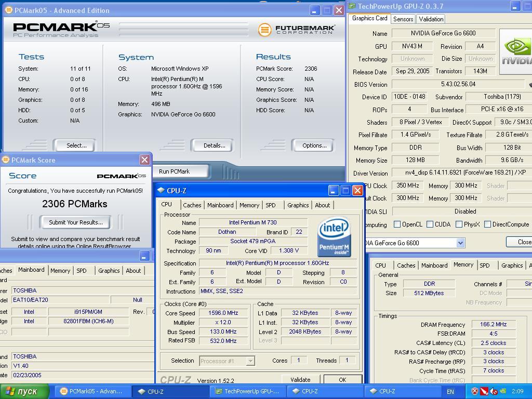
Task: Open Mainboard tab in right CPU-Z window
Action: point(434,265)
